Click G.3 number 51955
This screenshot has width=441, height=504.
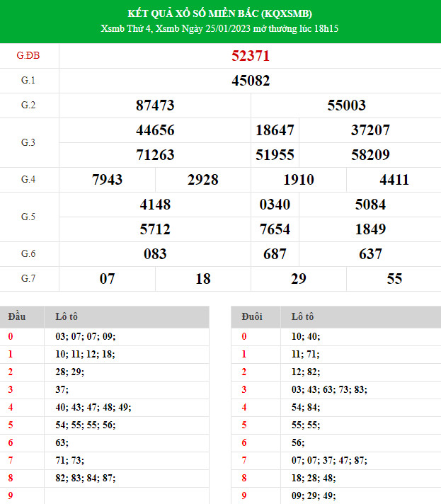pos(275,155)
